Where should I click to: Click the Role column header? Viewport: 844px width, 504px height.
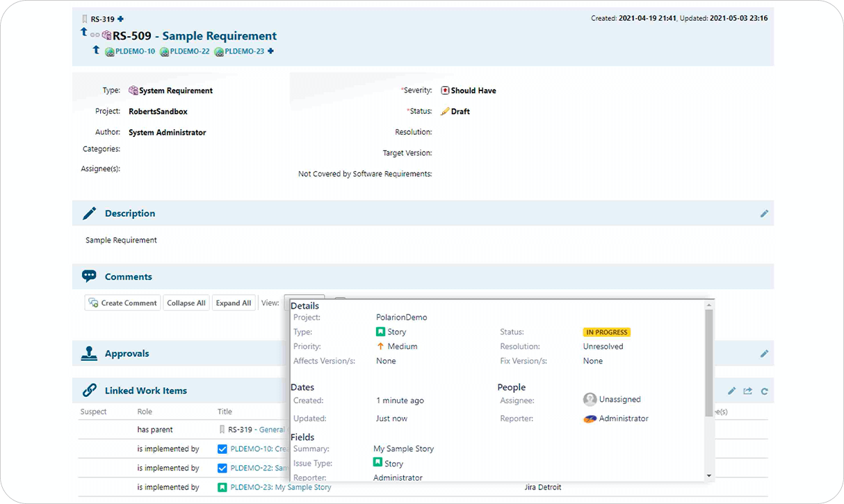pos(145,412)
